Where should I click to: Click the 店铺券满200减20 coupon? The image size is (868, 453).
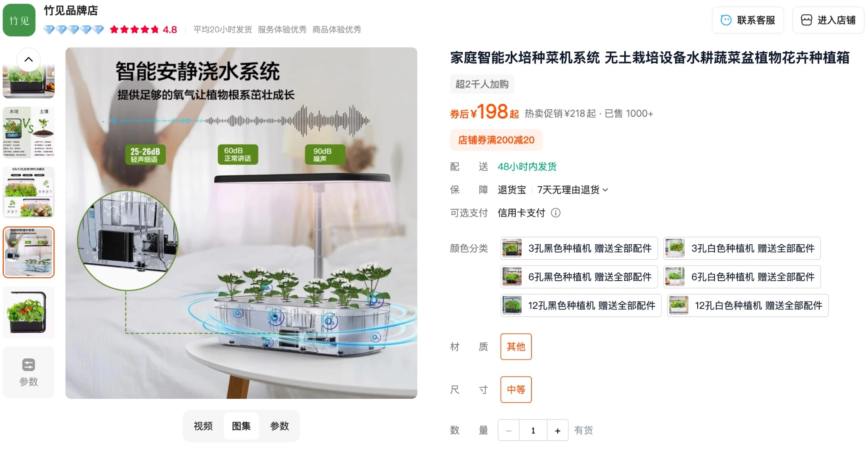[x=496, y=140]
